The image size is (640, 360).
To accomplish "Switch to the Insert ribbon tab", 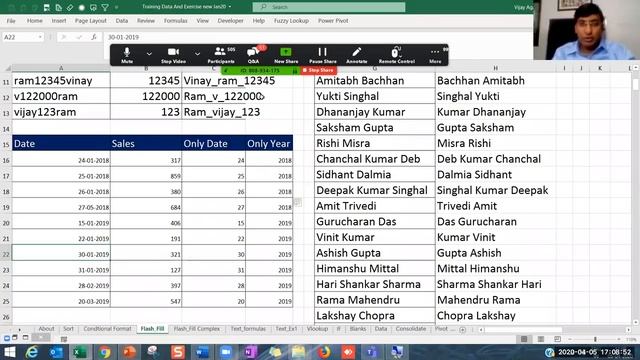I will [59, 21].
